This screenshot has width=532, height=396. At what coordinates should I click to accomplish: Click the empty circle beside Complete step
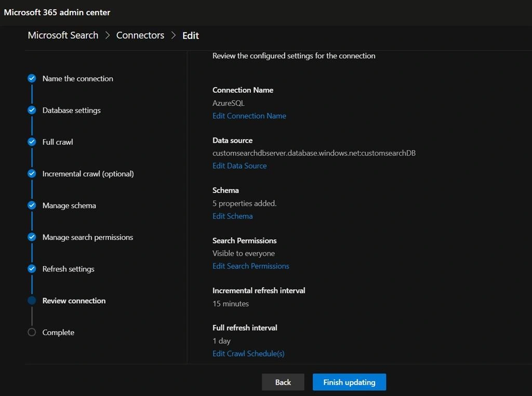[x=32, y=332]
